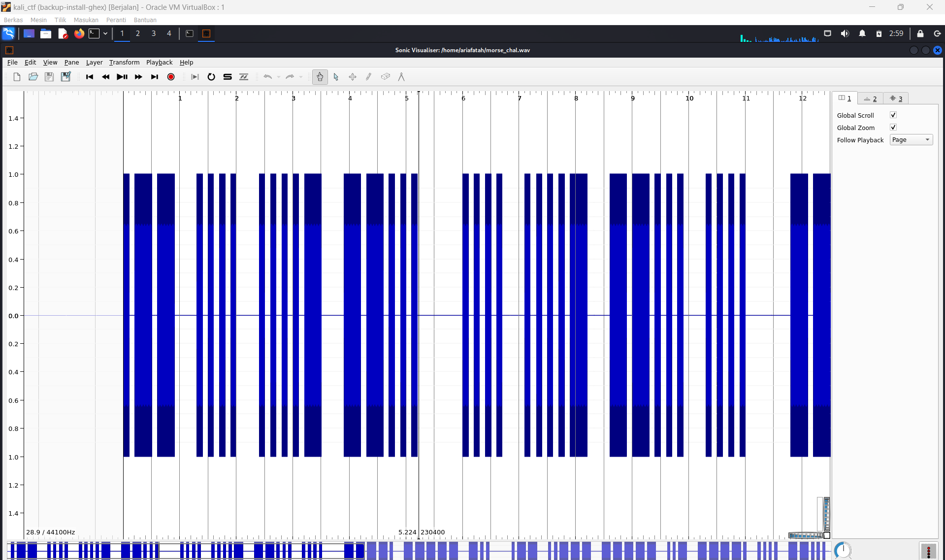945x560 pixels.
Task: Click the playback speed dial
Action: point(843,550)
